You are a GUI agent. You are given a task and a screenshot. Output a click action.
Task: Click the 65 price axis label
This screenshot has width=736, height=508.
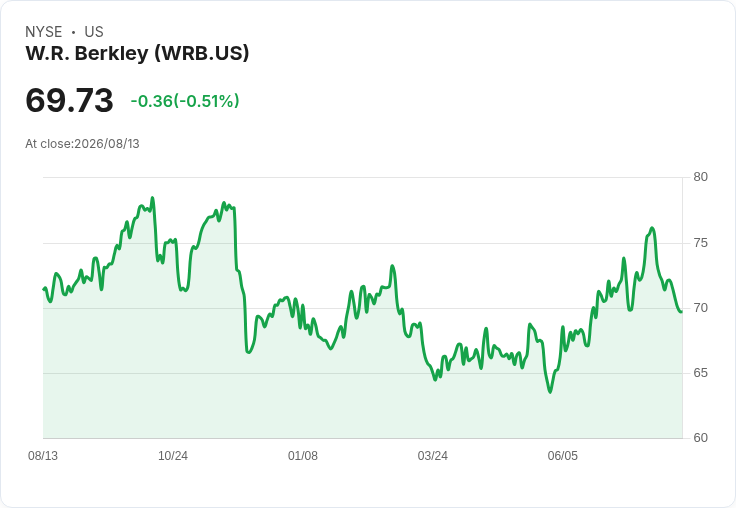coord(700,373)
